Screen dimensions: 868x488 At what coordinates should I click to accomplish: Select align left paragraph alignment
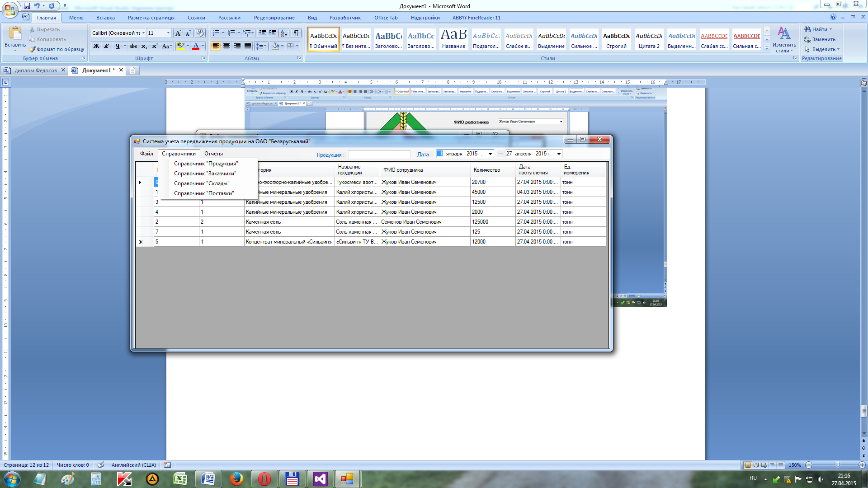point(216,46)
